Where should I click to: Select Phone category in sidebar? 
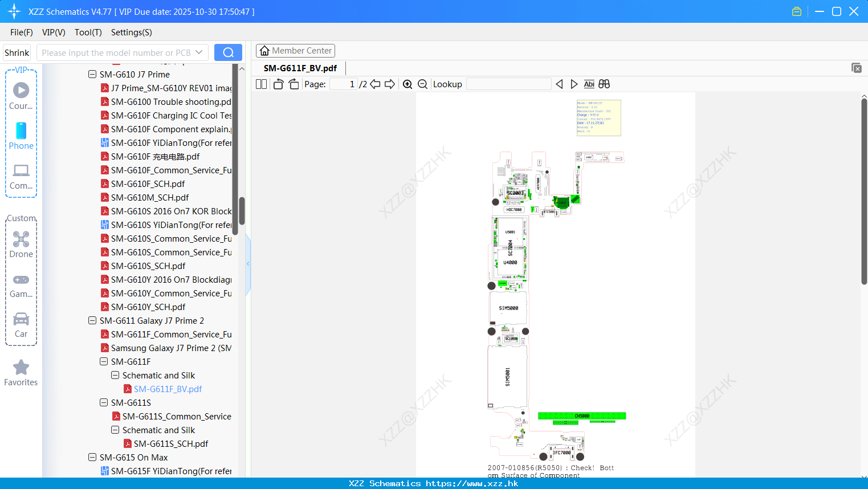[21, 136]
